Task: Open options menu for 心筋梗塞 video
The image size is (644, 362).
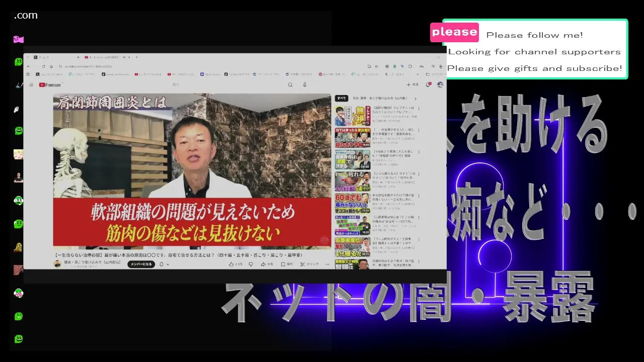Action: [x=419, y=218]
